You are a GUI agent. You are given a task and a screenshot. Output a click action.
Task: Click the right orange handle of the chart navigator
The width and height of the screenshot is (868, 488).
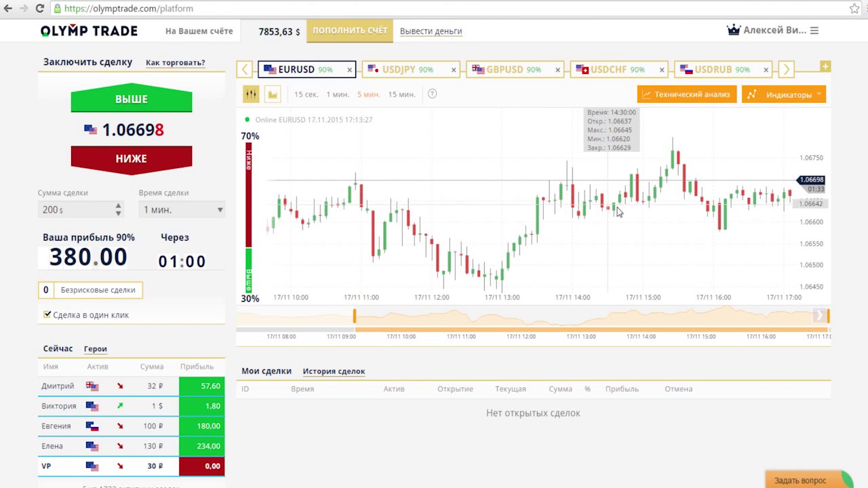click(x=828, y=316)
